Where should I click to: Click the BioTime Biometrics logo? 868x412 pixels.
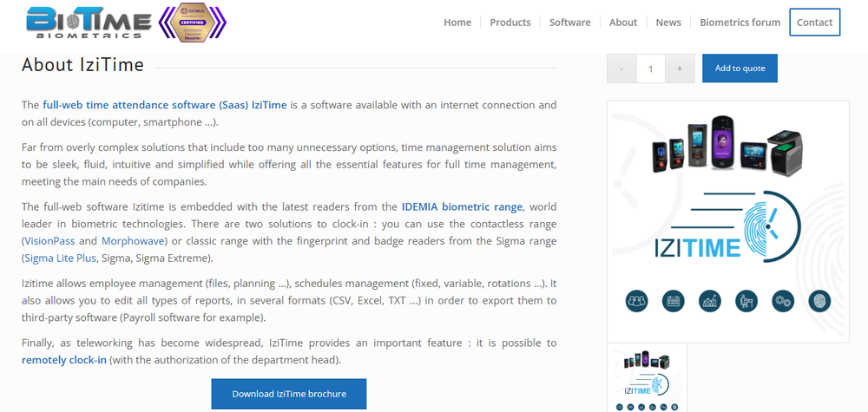pos(89,23)
